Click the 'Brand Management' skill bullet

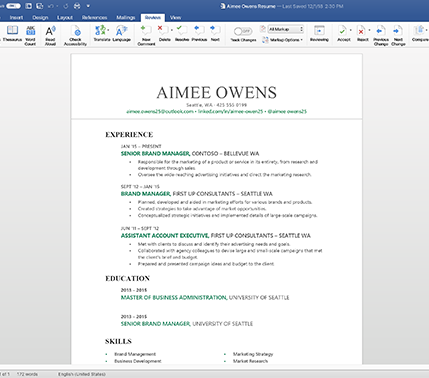(135, 354)
